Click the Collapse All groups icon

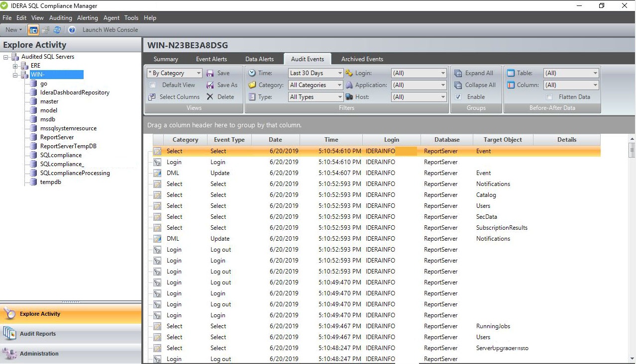(x=458, y=85)
